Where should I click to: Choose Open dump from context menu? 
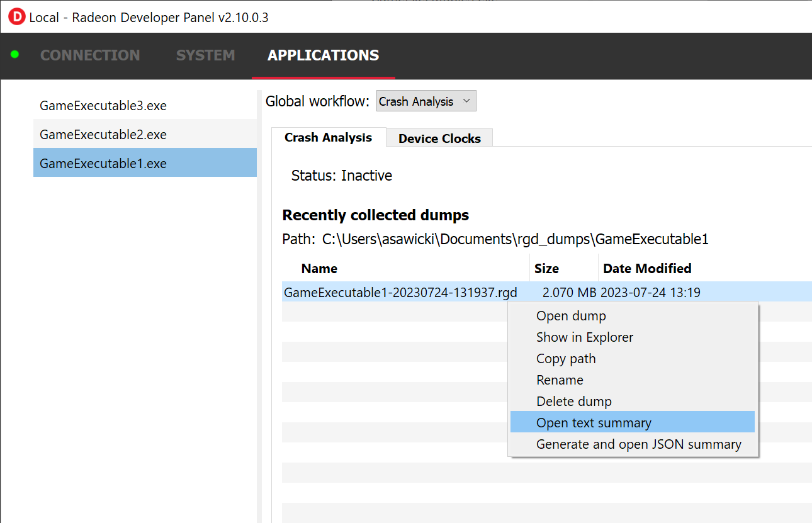pyautogui.click(x=571, y=315)
